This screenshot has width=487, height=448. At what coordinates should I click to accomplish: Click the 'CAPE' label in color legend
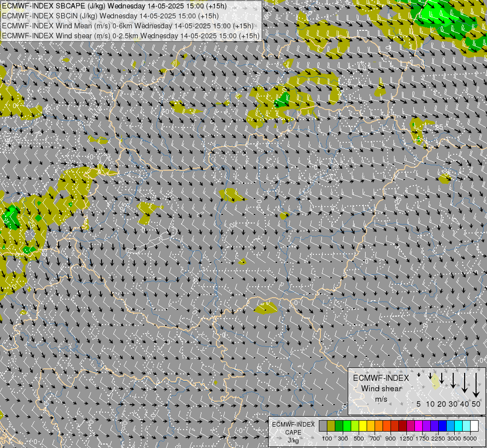pos(293,433)
